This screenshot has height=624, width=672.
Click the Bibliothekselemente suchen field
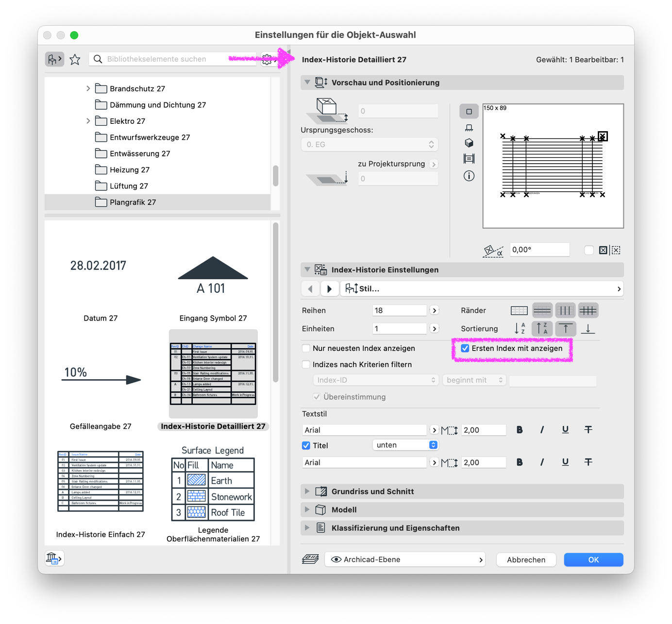pos(172,59)
